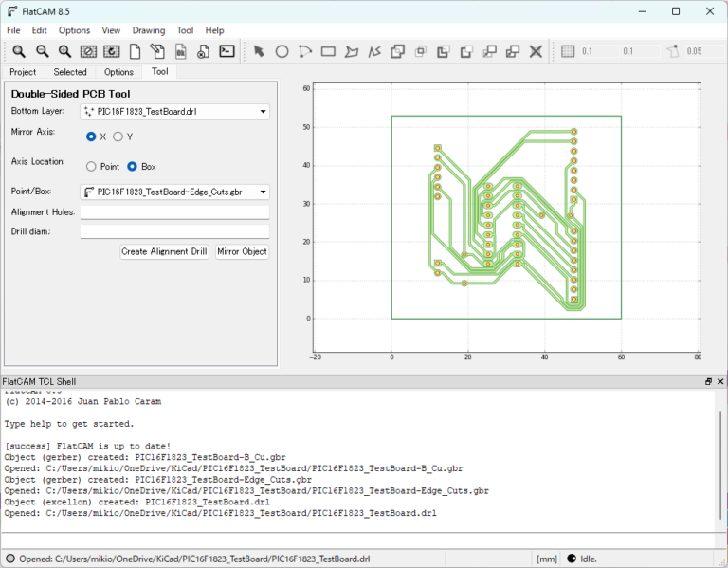728x568 pixels.
Task: Click the Replot toolbar icon
Action: [112, 51]
